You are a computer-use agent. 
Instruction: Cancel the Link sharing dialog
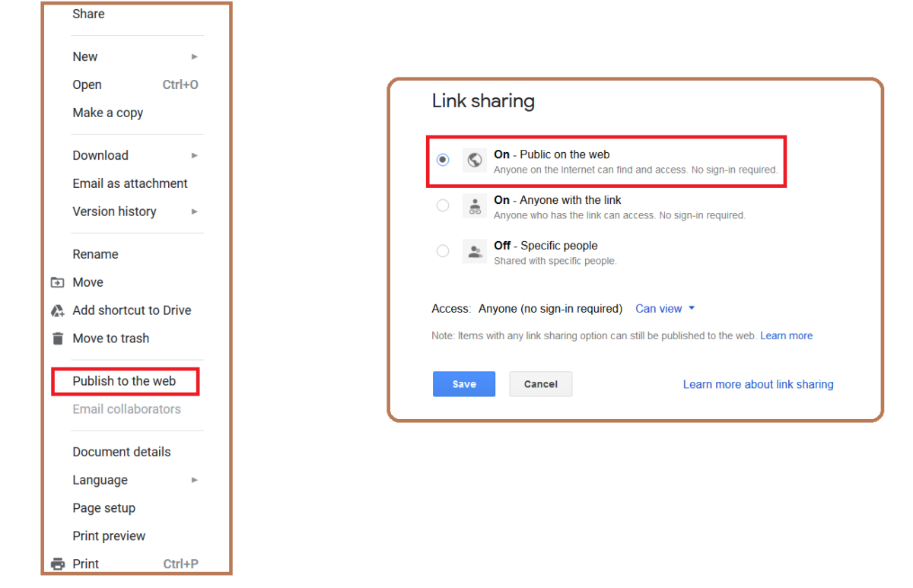[540, 383]
